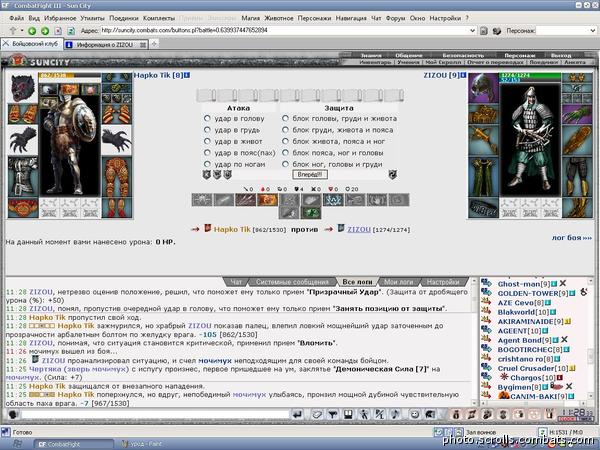Screen dimensions: 600x450
Task: Click Cruel Crusader[10] in the player list
Action: (533, 368)
